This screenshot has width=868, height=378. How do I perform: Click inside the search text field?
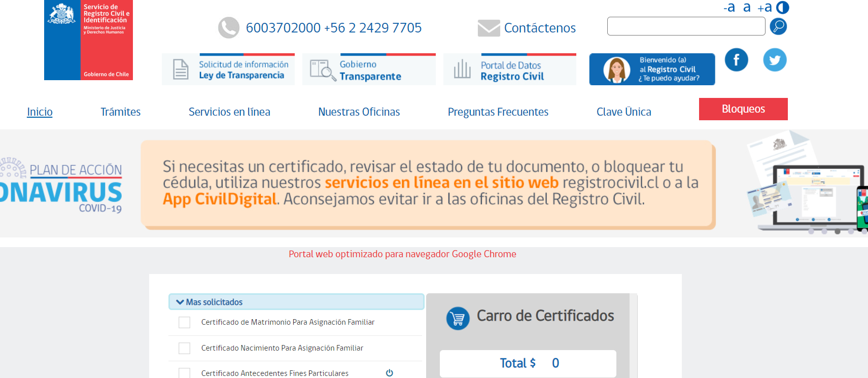[686, 26]
